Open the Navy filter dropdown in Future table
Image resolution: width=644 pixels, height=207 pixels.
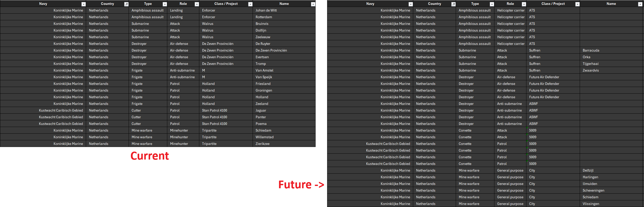point(411,4)
